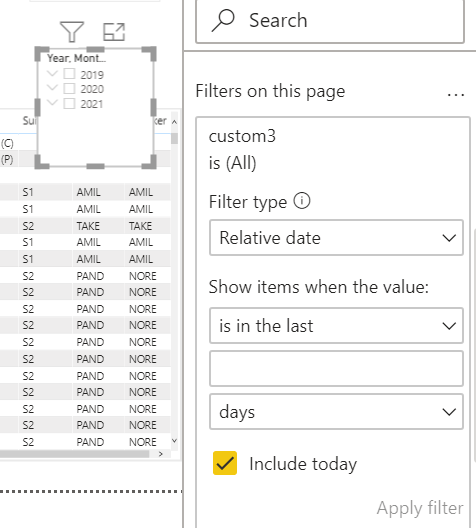Viewport: 476px width, 528px height.
Task: Open Focus mode icon above slicer
Action: tap(114, 32)
